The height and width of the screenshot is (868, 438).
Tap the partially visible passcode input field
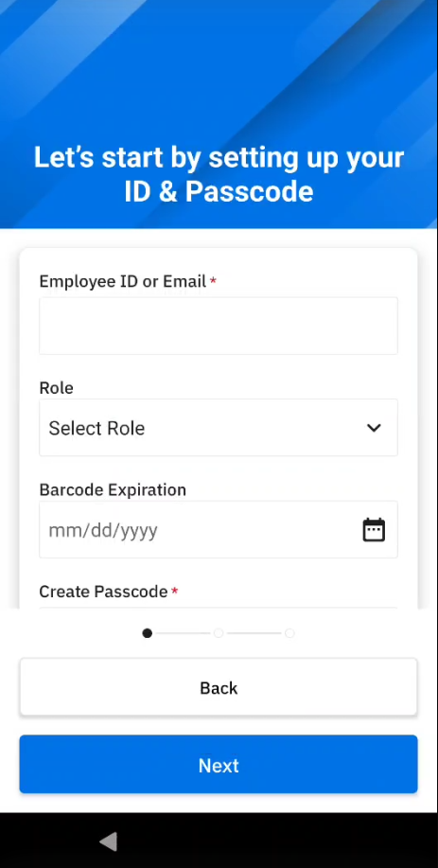pyautogui.click(x=219, y=608)
